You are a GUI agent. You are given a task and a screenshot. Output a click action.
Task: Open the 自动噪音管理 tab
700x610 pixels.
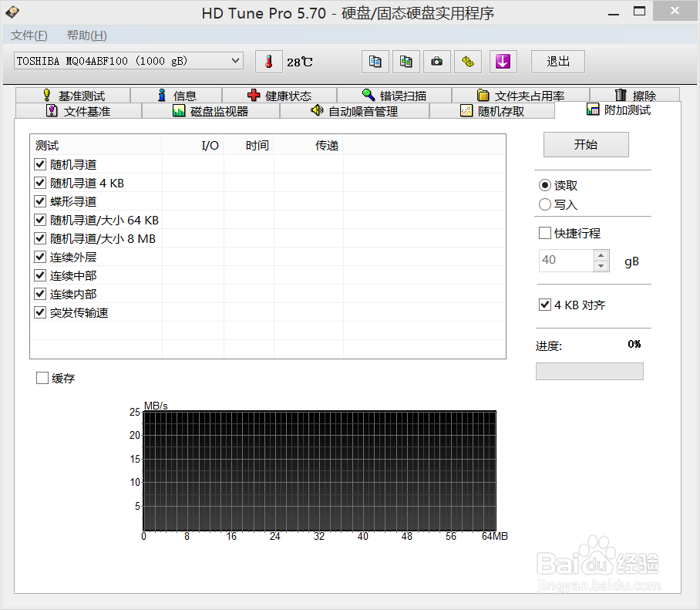[355, 111]
